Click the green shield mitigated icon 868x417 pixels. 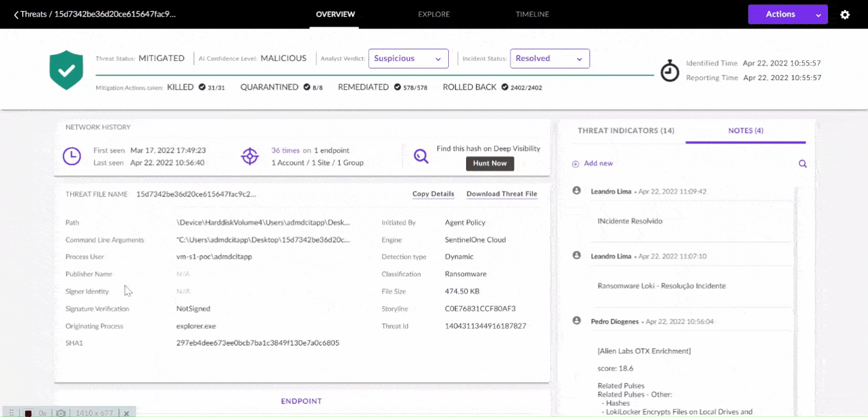pyautogui.click(x=66, y=70)
